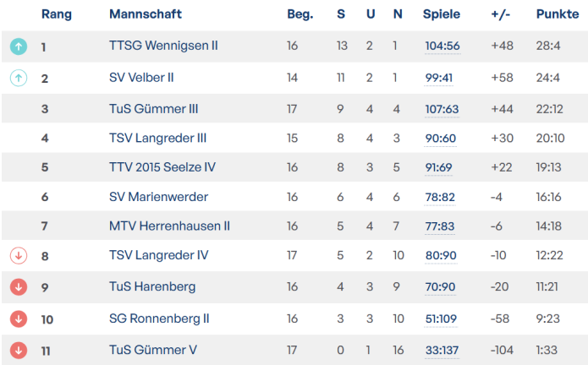
Task: Open the TTSG Wennigsen II team page
Action: coord(163,46)
